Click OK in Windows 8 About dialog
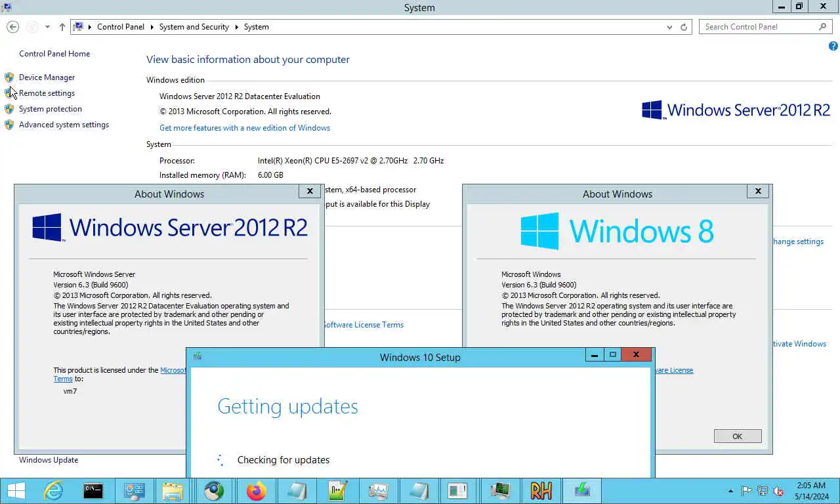The height and width of the screenshot is (504, 840). pyautogui.click(x=738, y=436)
